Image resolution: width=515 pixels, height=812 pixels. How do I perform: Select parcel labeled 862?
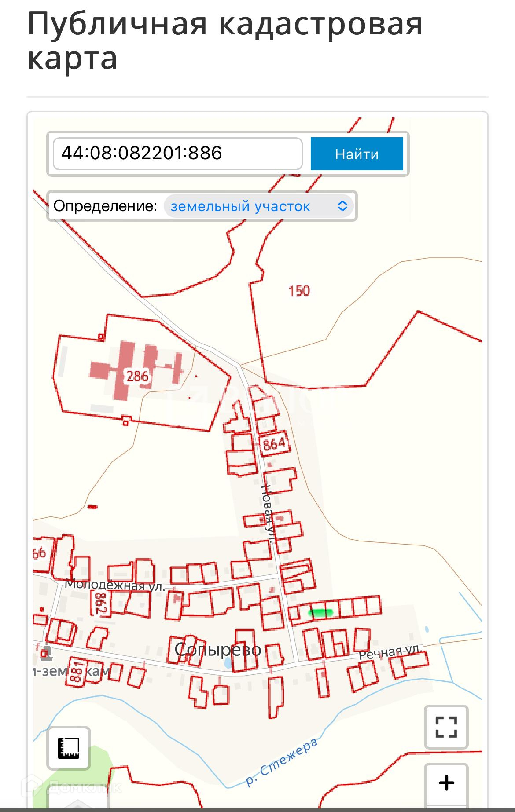click(101, 603)
